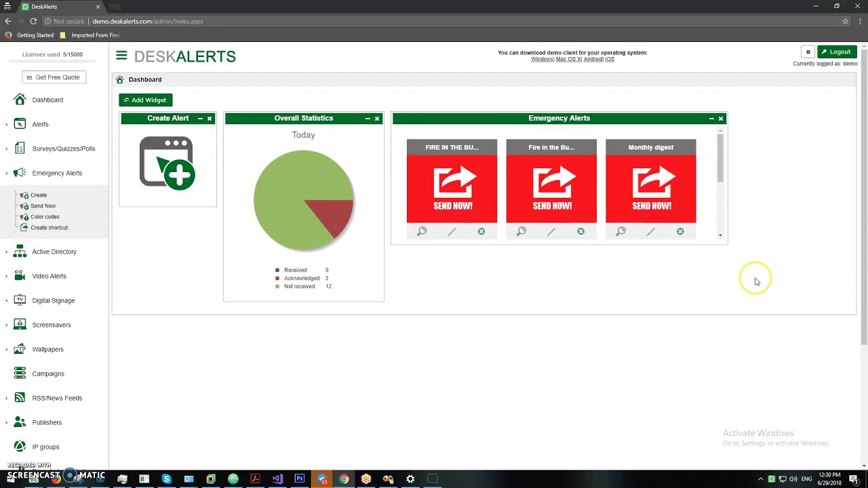Bookmark this page with star icon
The height and width of the screenshot is (488, 868).
845,21
